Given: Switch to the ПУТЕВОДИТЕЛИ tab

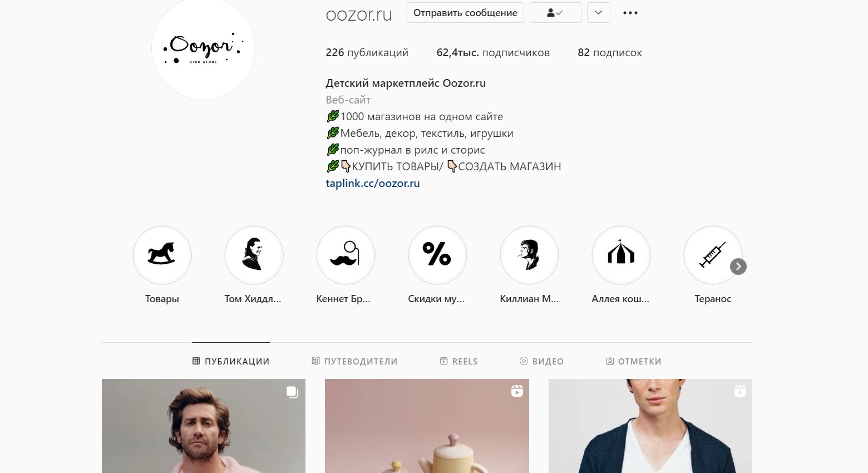Looking at the screenshot, I should 354,361.
